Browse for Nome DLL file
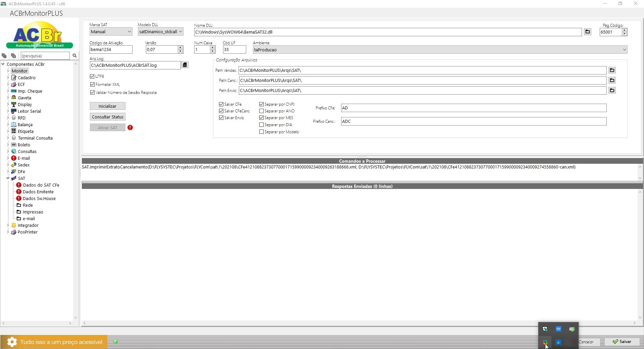 point(587,32)
